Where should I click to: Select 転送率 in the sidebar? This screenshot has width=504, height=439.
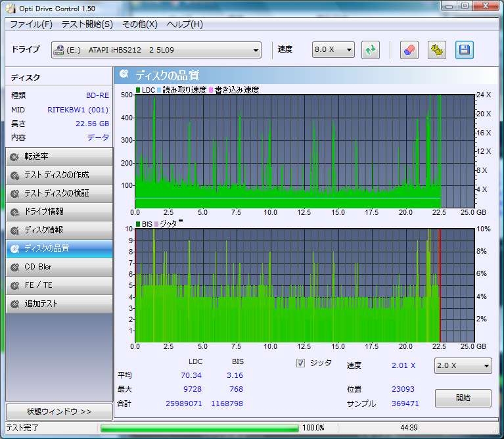(58, 156)
